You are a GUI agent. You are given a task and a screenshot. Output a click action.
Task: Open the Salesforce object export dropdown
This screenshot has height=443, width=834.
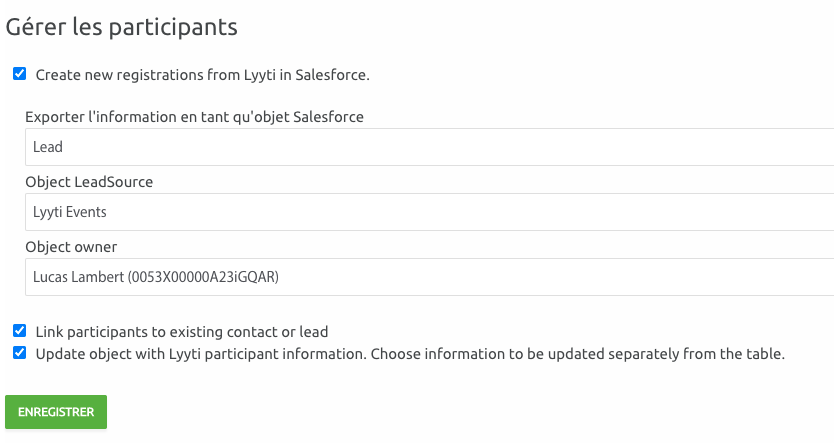[x=430, y=147]
